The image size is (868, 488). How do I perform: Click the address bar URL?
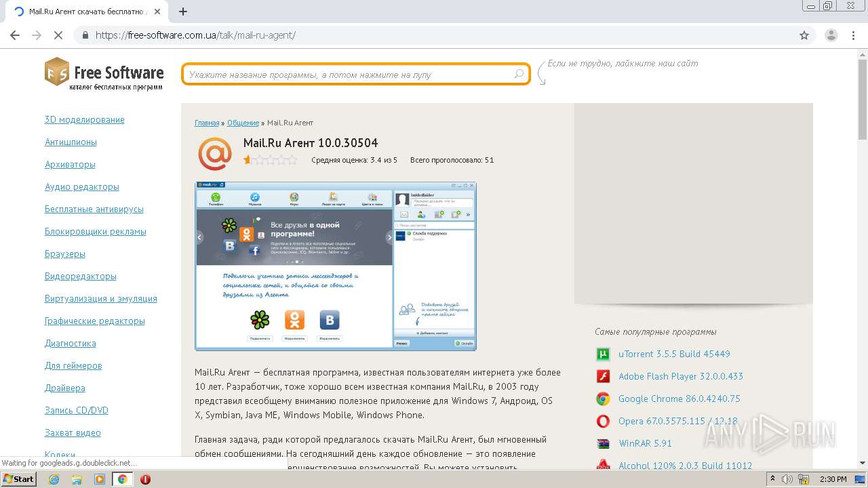(195, 35)
